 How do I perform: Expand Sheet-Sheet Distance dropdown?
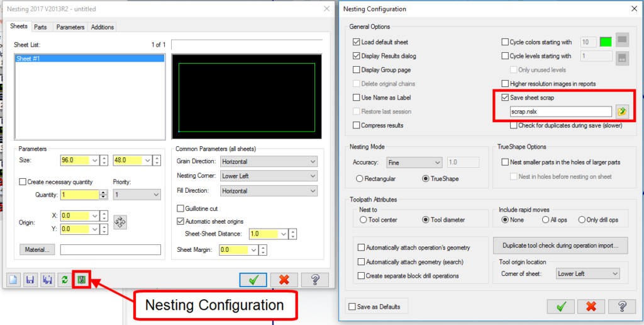pos(284,234)
